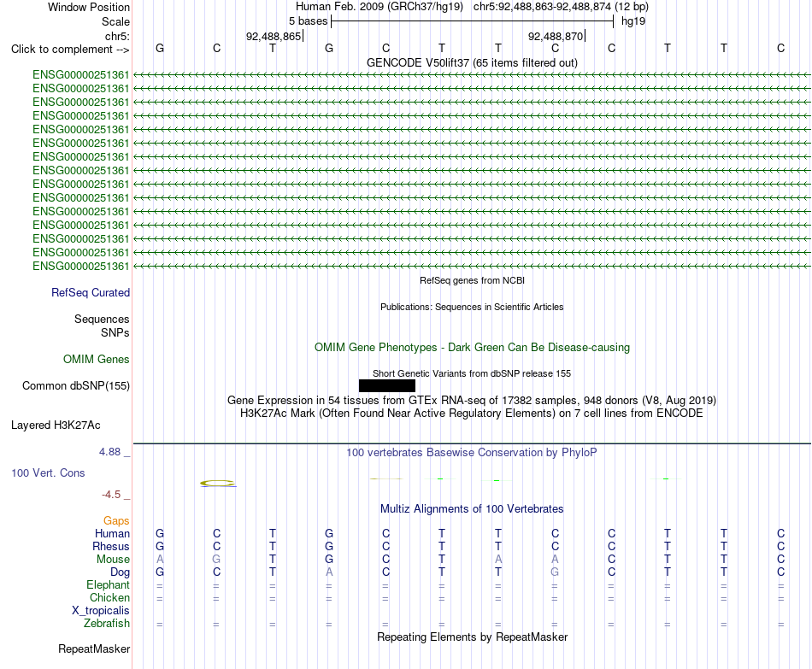This screenshot has height=669, width=812.
Task: Select the X_tropicalis species label
Action: point(101,611)
